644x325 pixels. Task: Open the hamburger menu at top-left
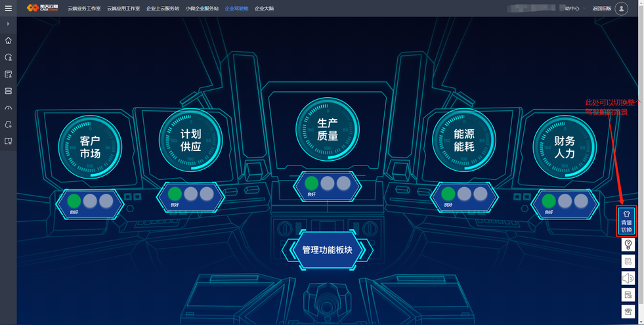pos(9,9)
